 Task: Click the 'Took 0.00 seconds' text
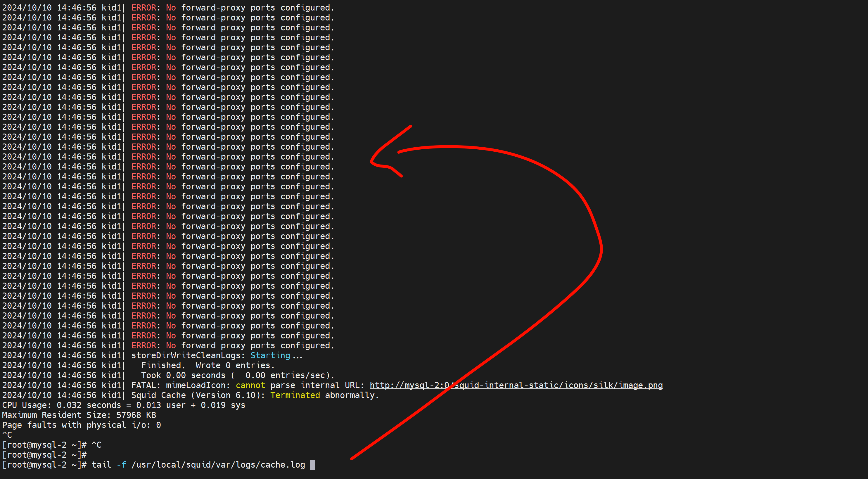coord(183,376)
